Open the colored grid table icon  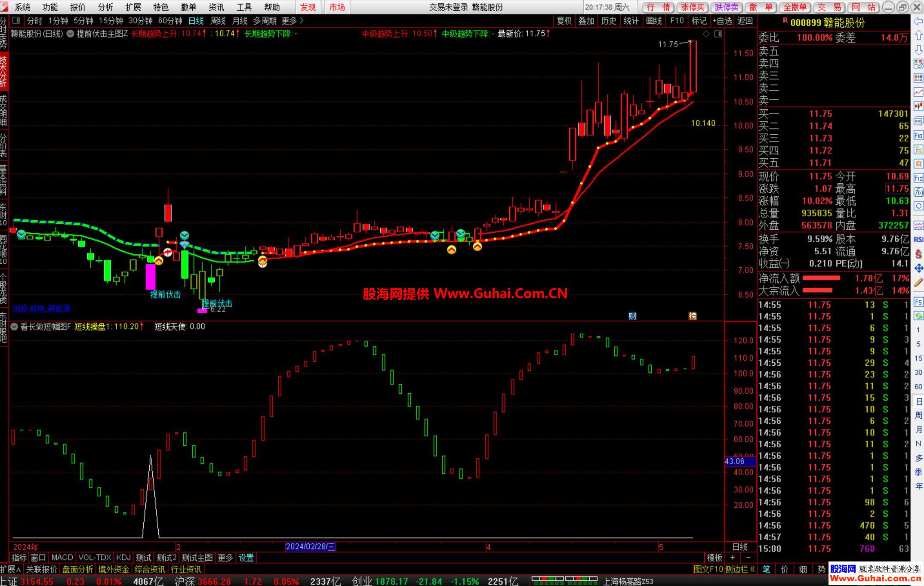918,78
